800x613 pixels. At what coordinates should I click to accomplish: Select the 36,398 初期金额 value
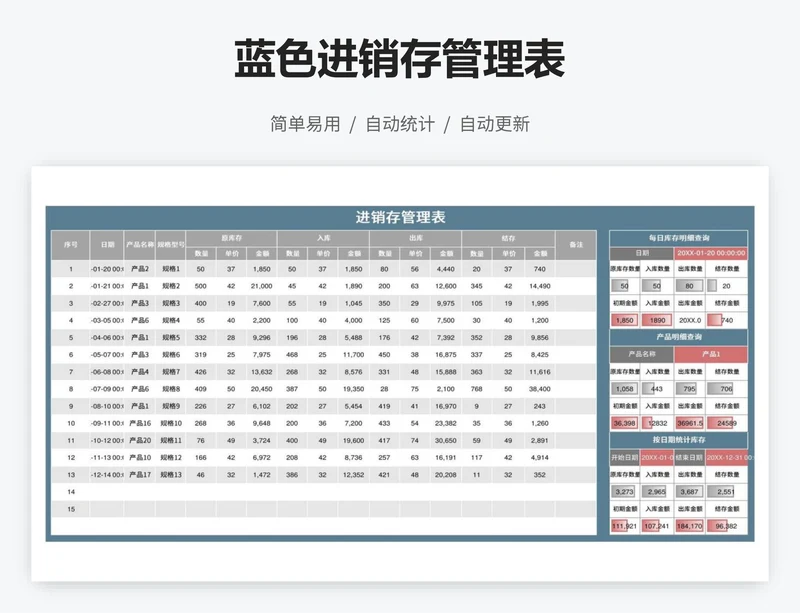tap(624, 423)
